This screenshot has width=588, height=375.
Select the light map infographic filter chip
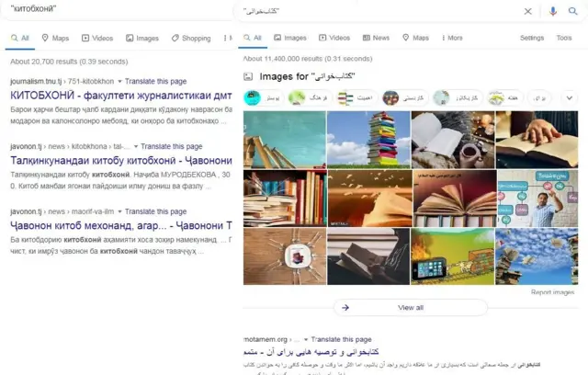(457, 98)
